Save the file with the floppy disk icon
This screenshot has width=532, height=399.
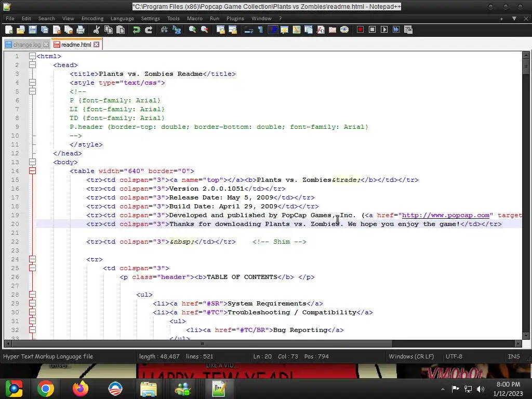(x=33, y=30)
